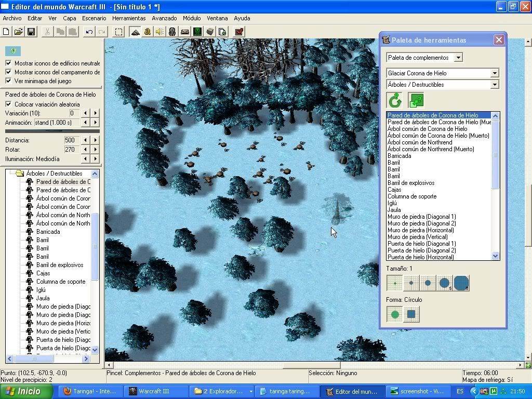Click the green minimap icon in left panel

point(13,51)
